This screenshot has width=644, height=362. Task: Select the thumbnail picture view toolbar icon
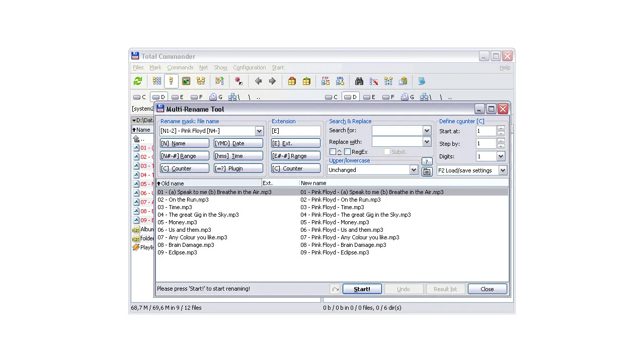click(186, 81)
